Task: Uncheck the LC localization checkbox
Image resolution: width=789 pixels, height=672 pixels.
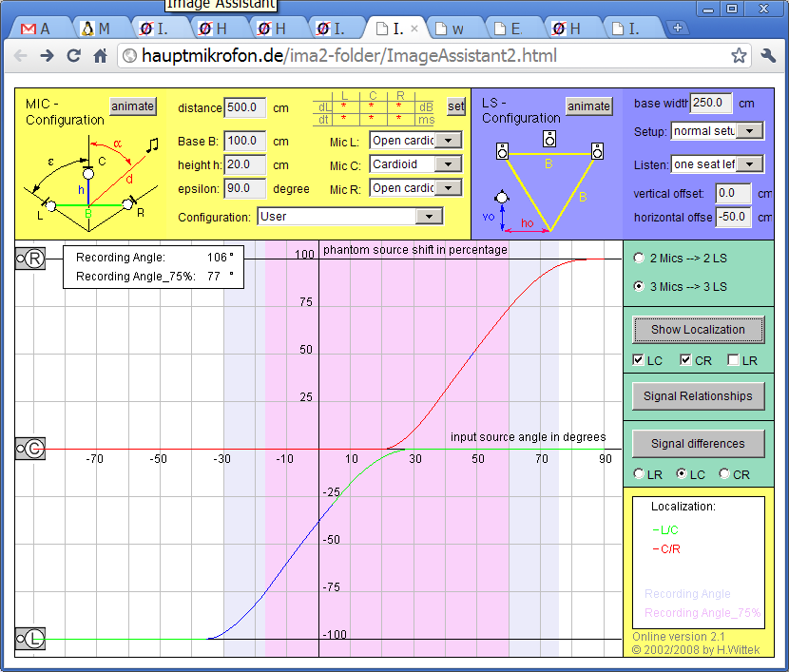Action: 638,359
